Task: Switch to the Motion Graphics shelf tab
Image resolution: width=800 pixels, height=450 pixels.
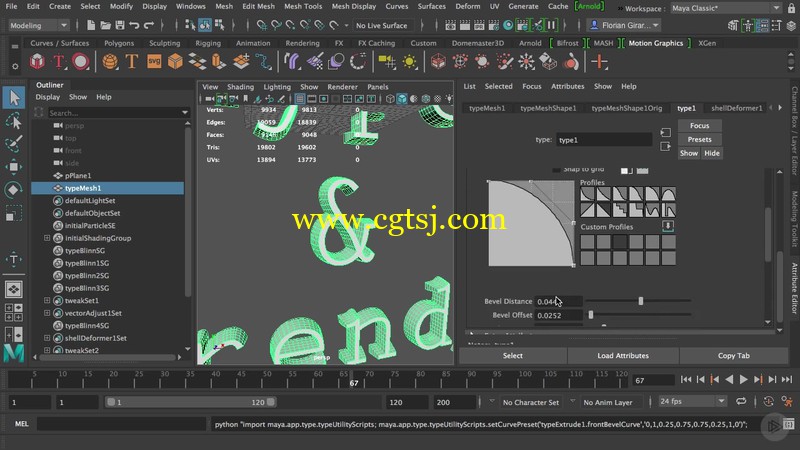Action: [x=656, y=43]
